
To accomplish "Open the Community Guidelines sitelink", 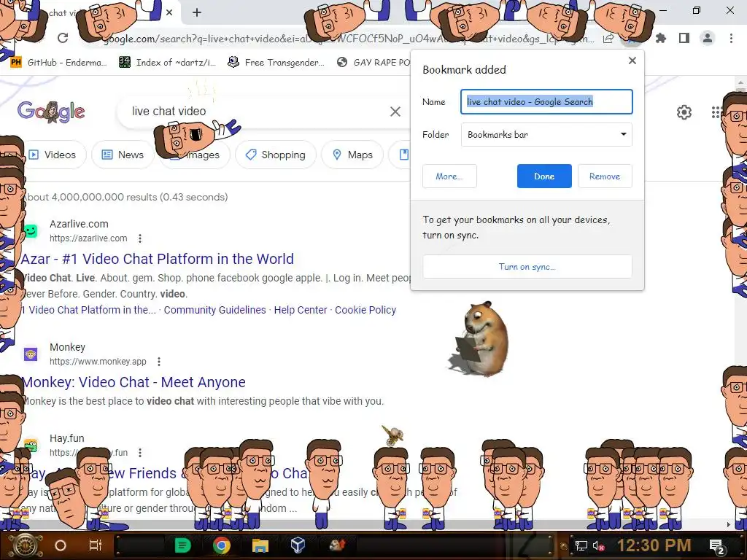I will pos(215,310).
